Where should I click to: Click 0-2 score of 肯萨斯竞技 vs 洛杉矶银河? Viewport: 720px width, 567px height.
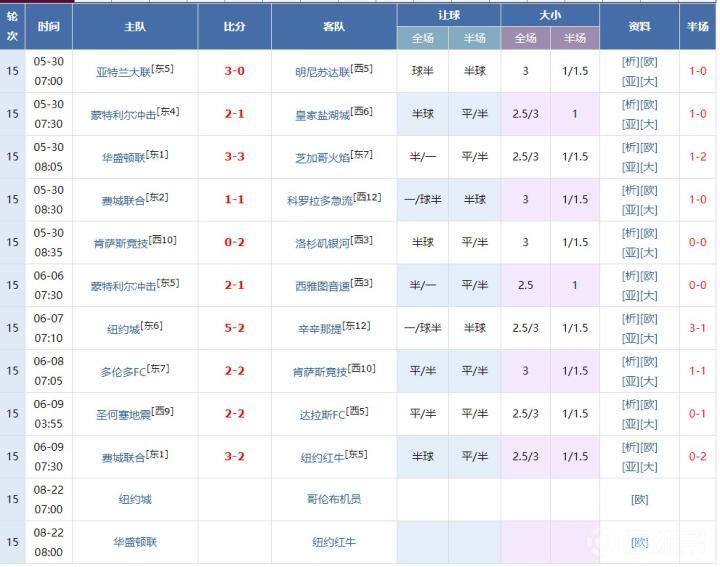235,242
